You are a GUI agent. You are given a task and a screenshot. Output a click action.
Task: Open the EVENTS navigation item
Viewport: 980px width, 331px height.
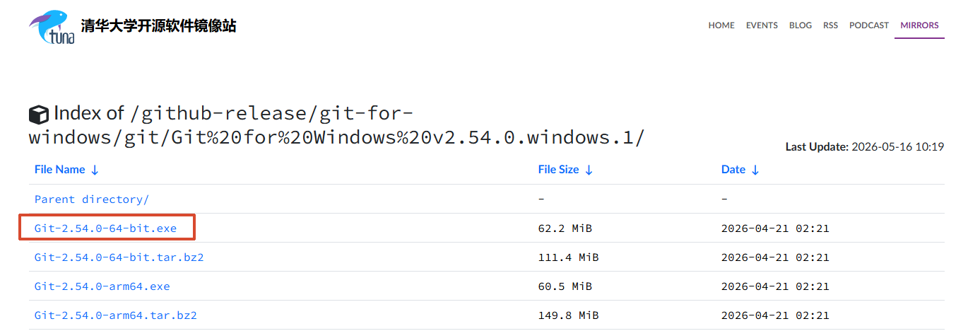762,25
